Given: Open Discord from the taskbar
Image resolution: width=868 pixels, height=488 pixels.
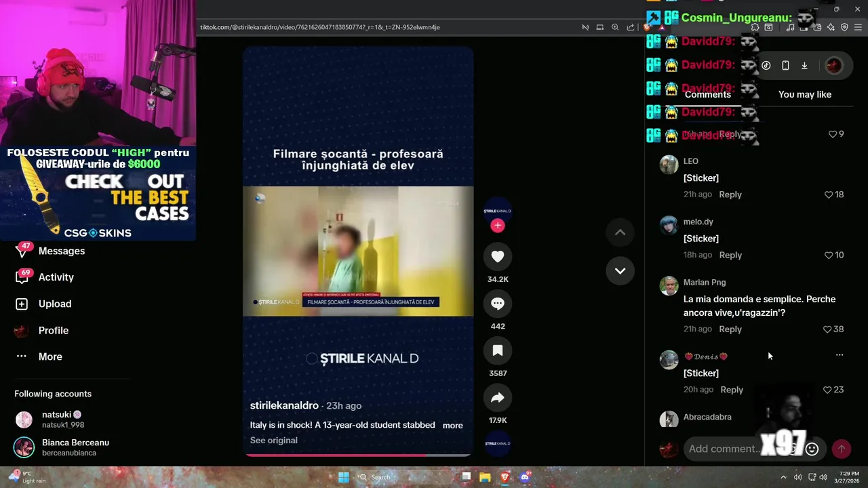Looking at the screenshot, I should (x=524, y=477).
